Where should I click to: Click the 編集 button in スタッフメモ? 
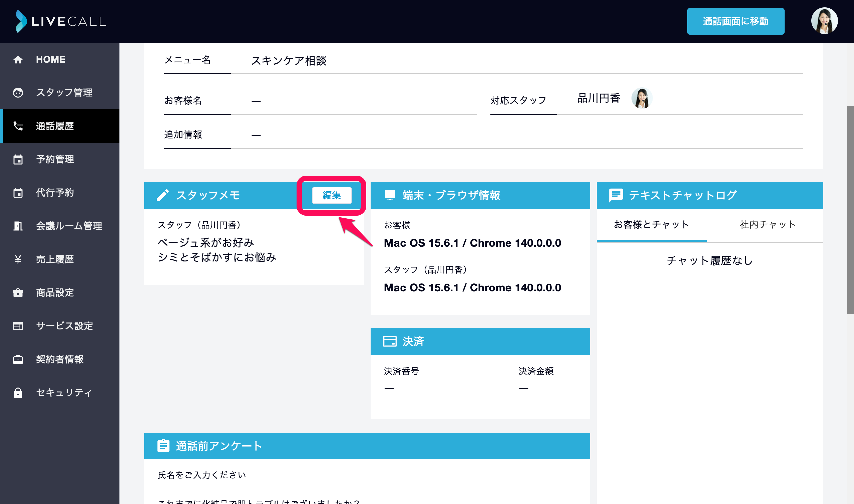[332, 195]
